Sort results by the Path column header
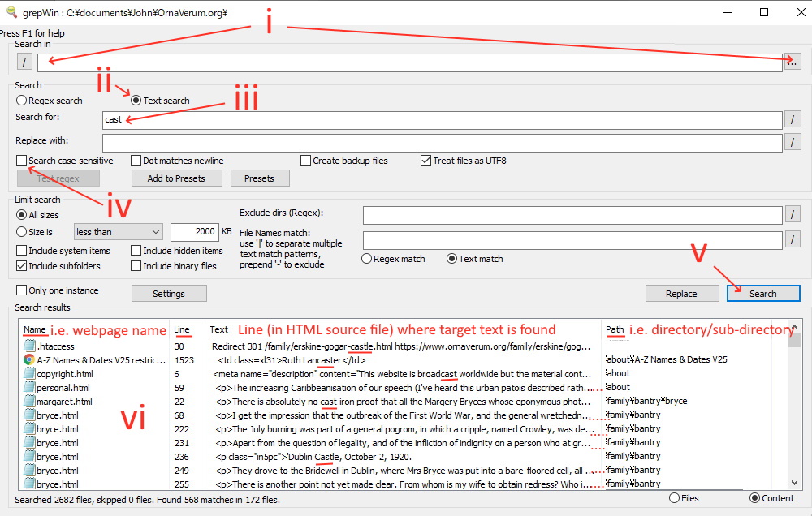 pos(615,329)
